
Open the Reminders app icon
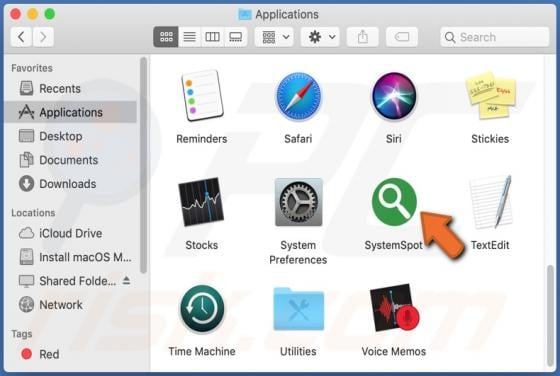pyautogui.click(x=202, y=96)
